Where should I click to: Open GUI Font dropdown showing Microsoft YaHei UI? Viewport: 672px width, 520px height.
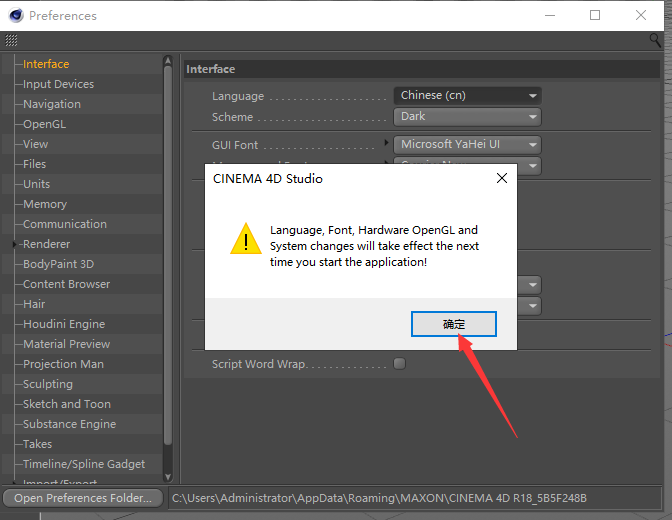[x=467, y=145]
